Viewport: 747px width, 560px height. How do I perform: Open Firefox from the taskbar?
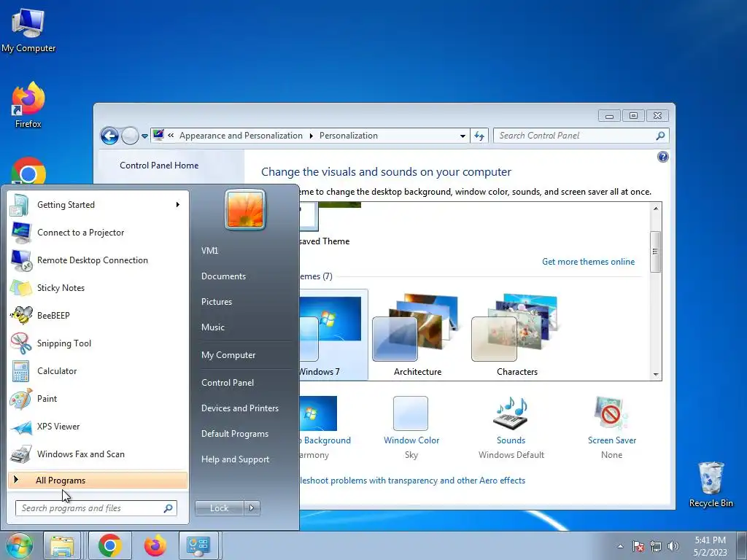[x=155, y=545]
